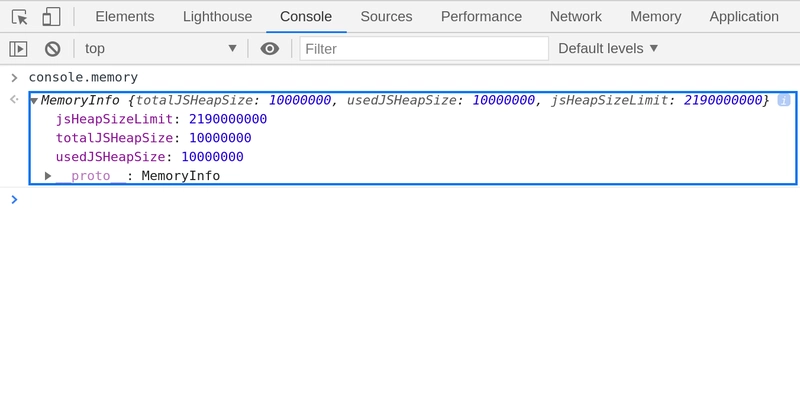Open the top context dropdown
The image size is (800, 398).
click(161, 48)
